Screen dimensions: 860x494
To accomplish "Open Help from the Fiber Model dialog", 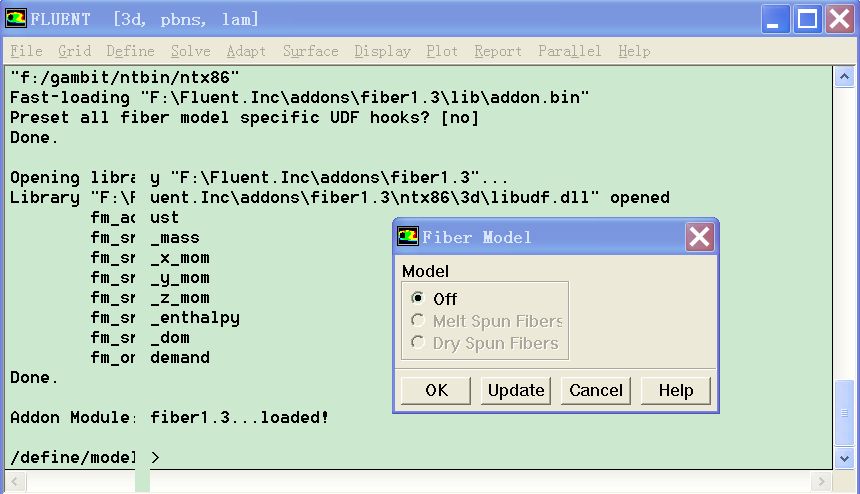I will (676, 390).
